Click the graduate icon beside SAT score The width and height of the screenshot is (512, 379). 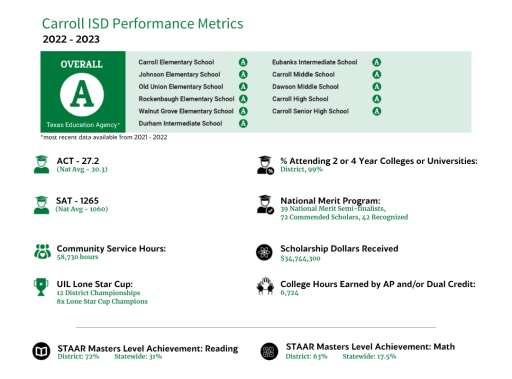(41, 205)
